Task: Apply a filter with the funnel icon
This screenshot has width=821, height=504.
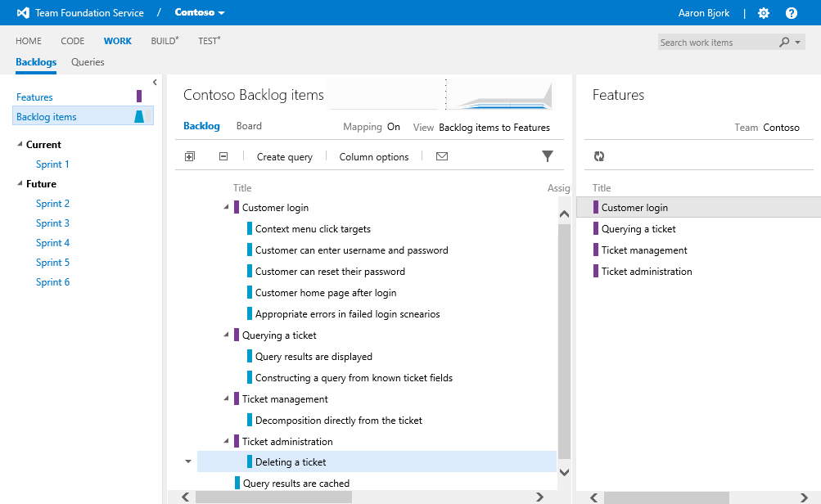Action: tap(547, 155)
